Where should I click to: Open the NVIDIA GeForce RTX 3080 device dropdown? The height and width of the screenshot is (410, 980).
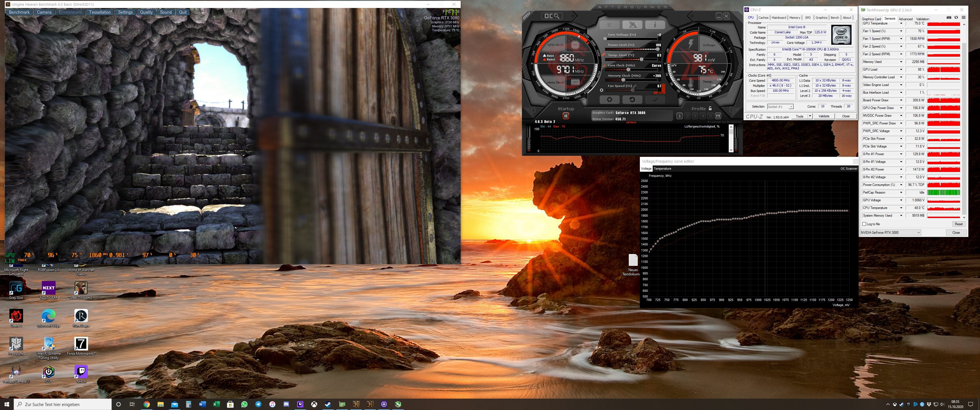[890, 232]
